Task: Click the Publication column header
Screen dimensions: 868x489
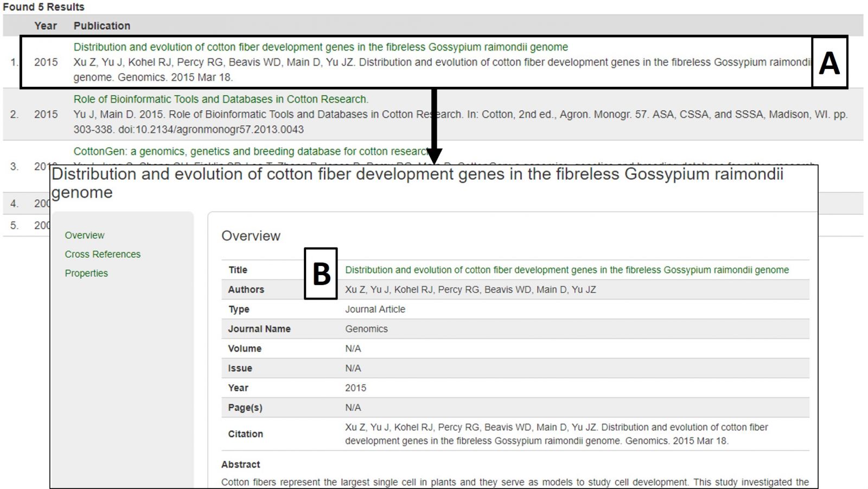Action: point(102,26)
